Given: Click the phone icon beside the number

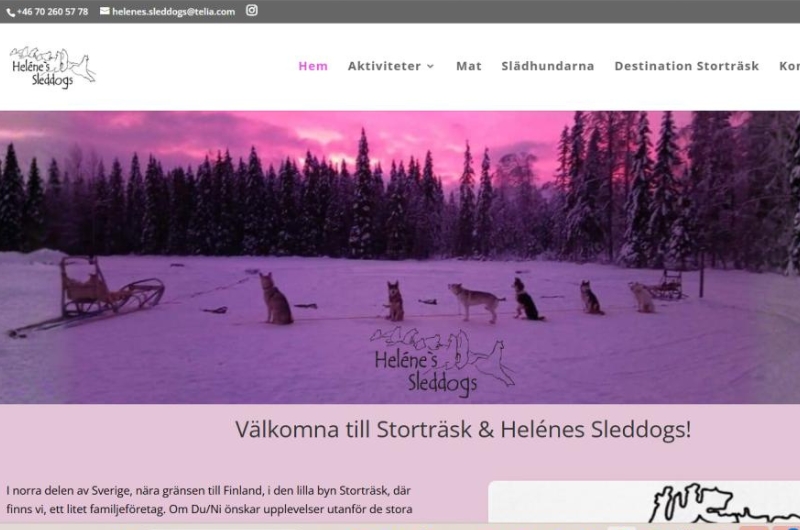Looking at the screenshot, I should pos(11,12).
